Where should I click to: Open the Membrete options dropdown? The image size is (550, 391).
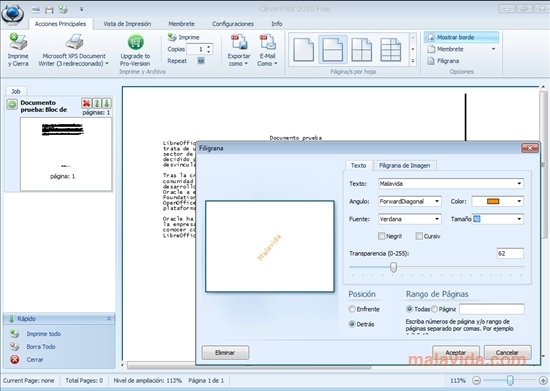[494, 49]
